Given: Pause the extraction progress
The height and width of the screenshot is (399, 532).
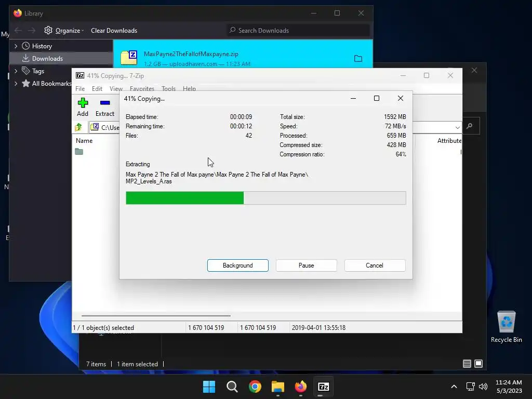Looking at the screenshot, I should [307, 265].
